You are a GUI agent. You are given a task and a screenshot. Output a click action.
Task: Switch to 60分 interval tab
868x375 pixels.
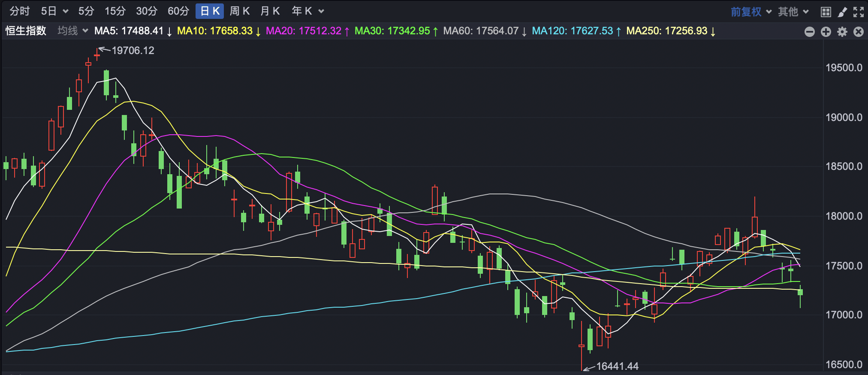[x=178, y=11]
